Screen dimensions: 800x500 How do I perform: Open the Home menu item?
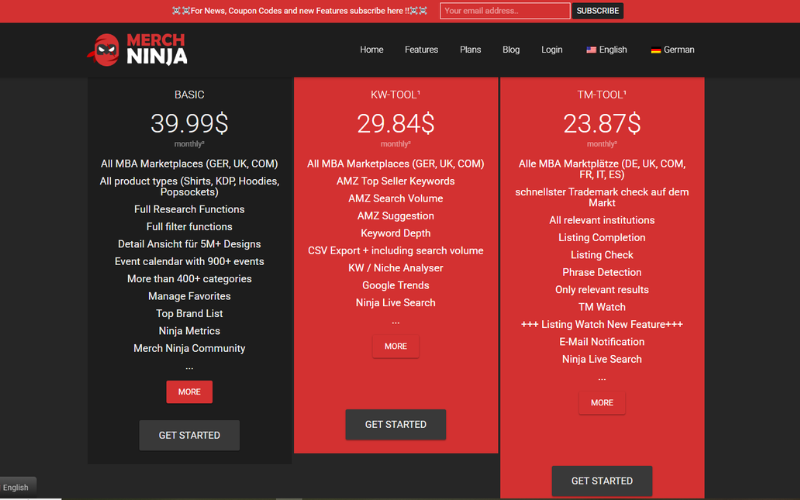click(371, 49)
